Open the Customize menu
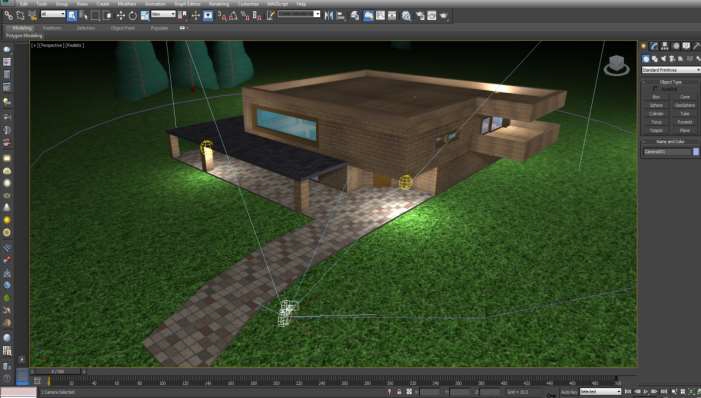The height and width of the screenshot is (398, 701). tap(248, 4)
